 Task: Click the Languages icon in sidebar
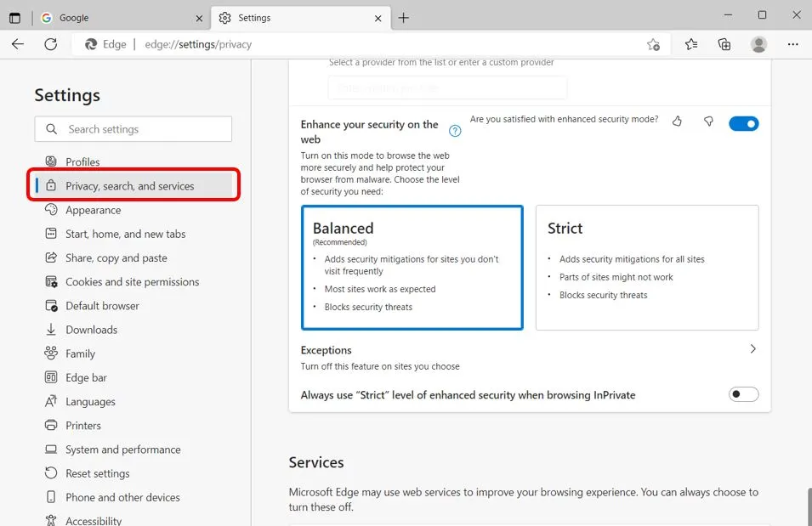(x=51, y=401)
